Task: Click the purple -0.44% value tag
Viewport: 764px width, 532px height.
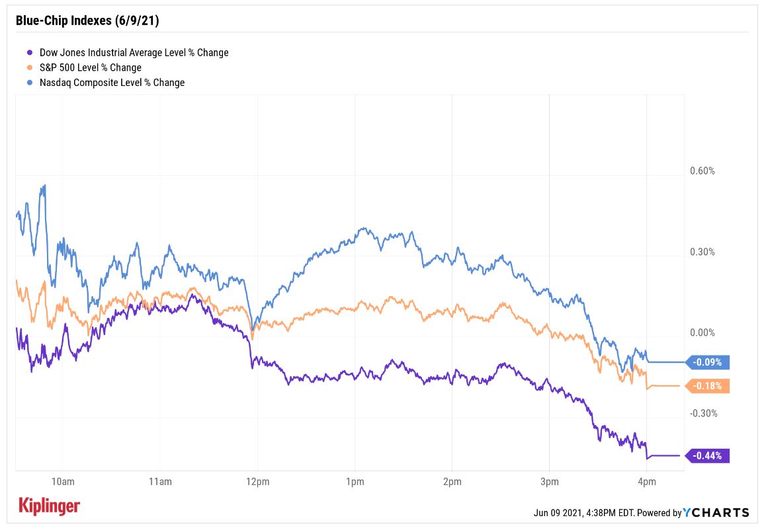Action: click(708, 455)
